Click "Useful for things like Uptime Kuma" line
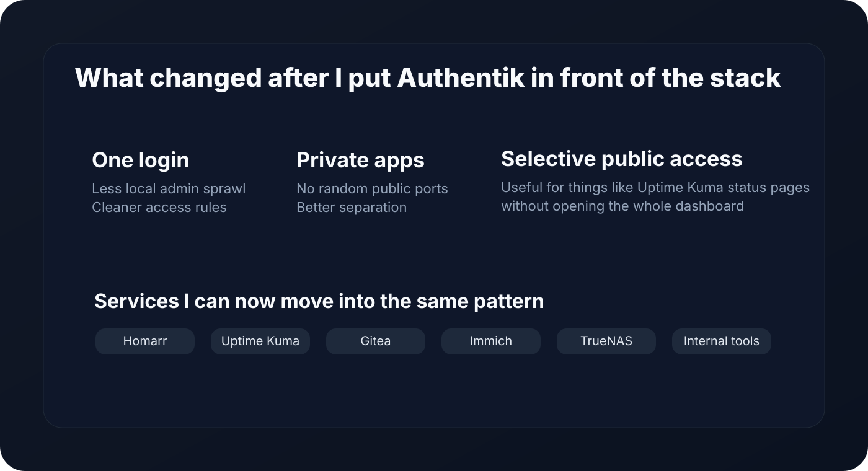Viewport: 868px width, 471px height. pos(655,187)
